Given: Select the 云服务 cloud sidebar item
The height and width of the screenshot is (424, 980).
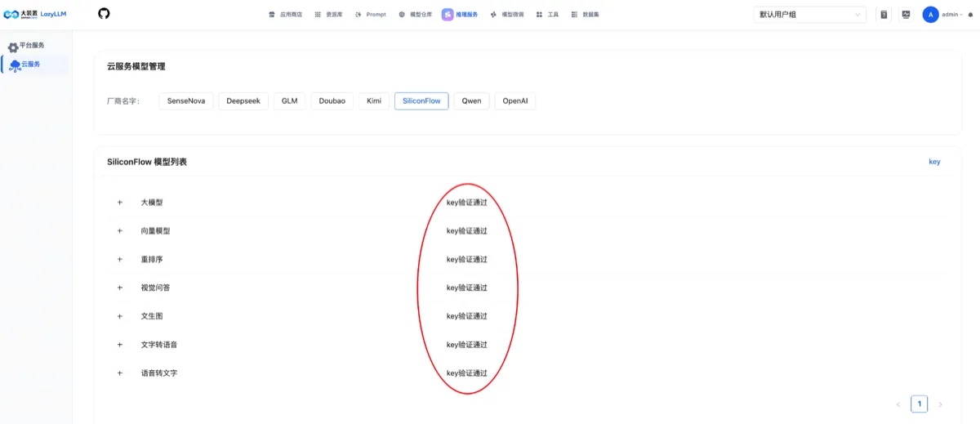Looking at the screenshot, I should coord(35,65).
